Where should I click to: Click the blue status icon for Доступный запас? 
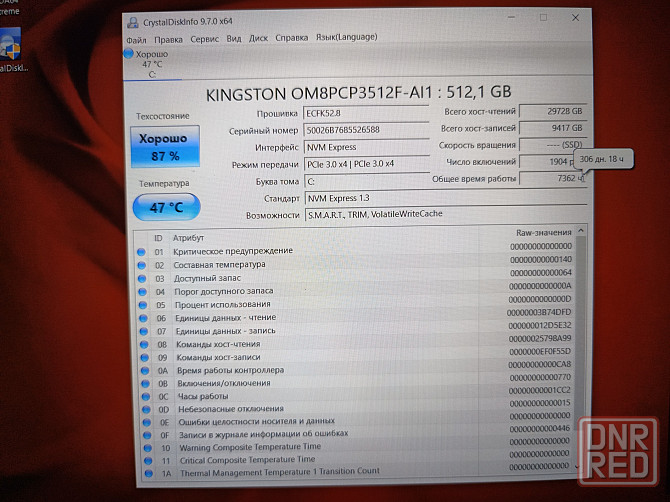click(x=142, y=279)
